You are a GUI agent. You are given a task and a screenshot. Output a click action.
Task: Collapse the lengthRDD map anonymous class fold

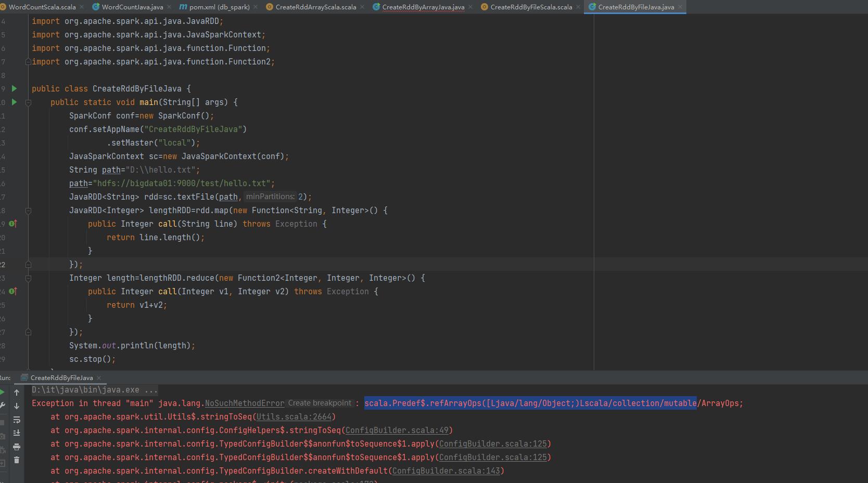[x=28, y=211]
